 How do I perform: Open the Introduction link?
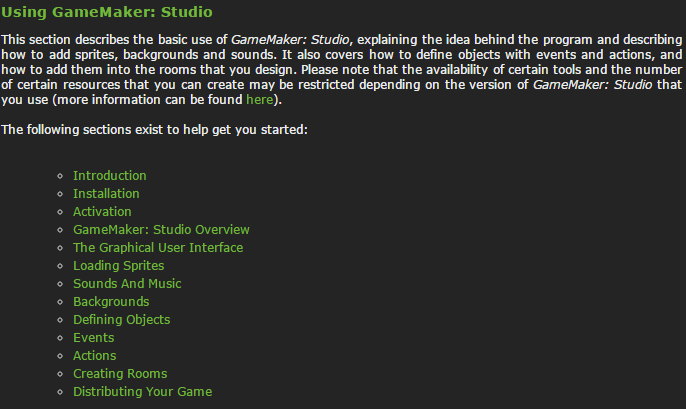click(x=110, y=176)
